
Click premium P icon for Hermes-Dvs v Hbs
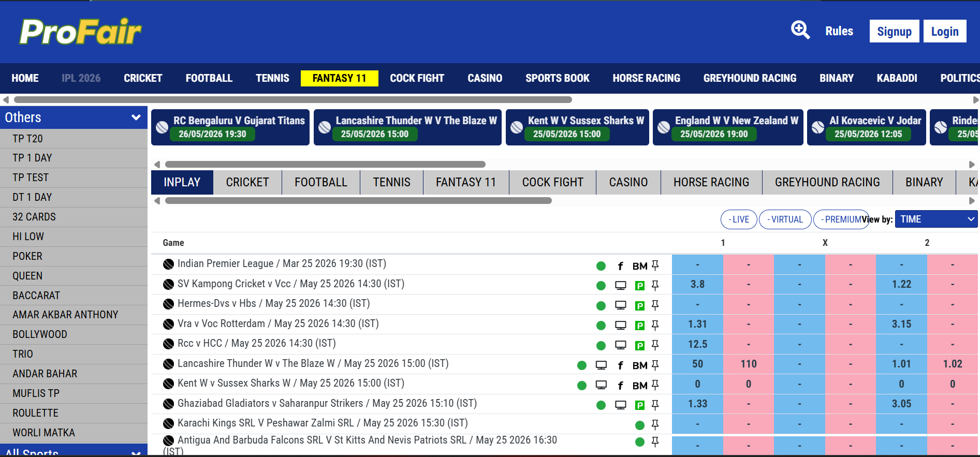point(640,305)
